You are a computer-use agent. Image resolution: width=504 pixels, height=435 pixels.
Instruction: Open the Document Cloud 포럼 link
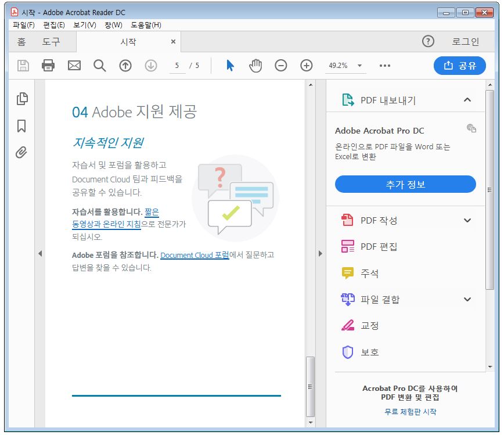195,255
